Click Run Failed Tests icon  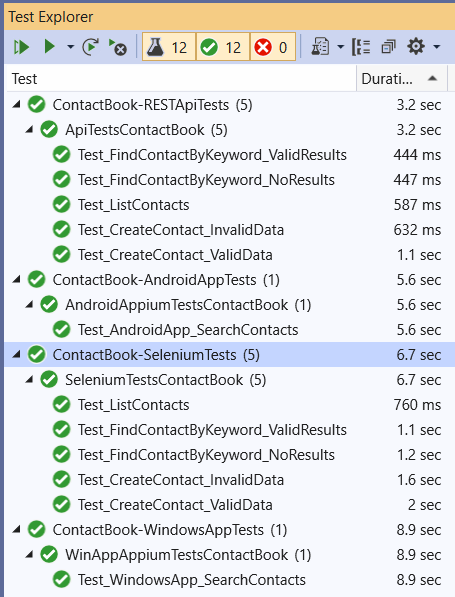tap(118, 47)
